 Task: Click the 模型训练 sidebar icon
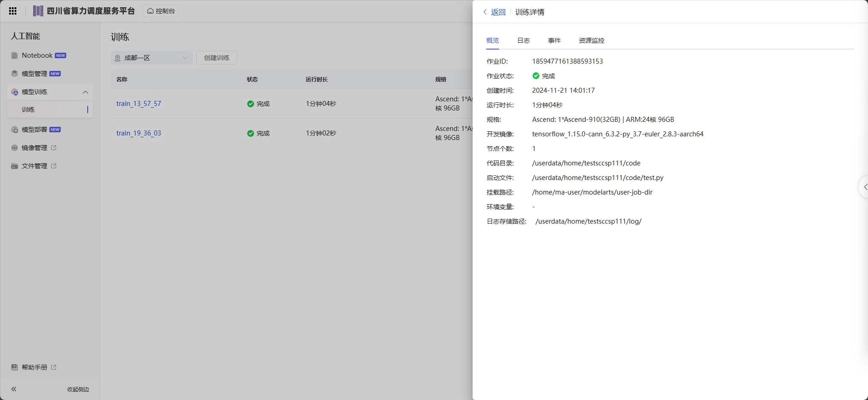click(x=15, y=92)
